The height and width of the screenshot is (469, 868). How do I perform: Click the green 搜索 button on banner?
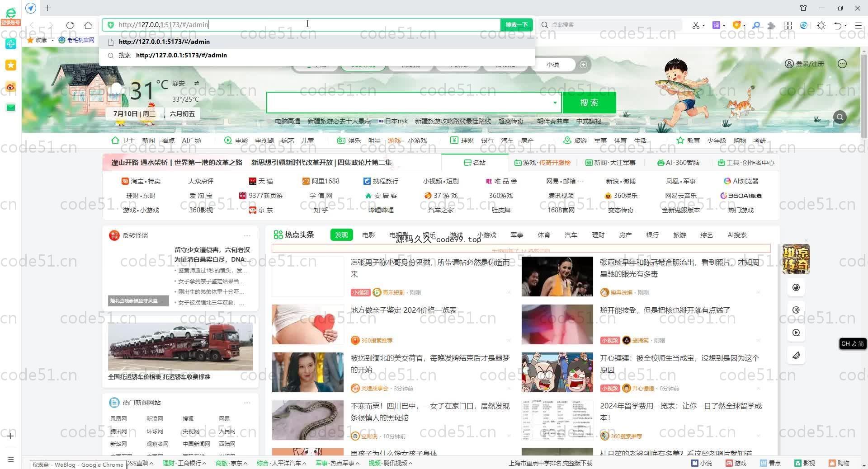click(x=589, y=103)
